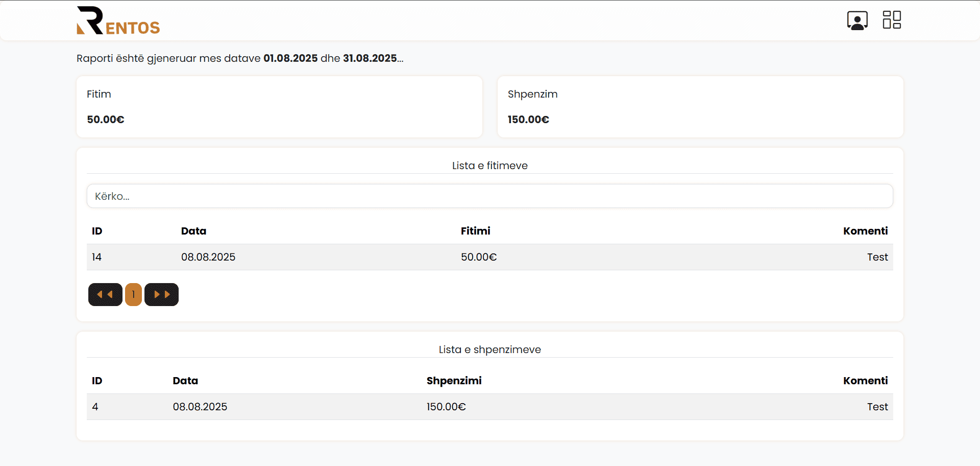
Task: Open the user profile icon
Action: [x=857, y=20]
